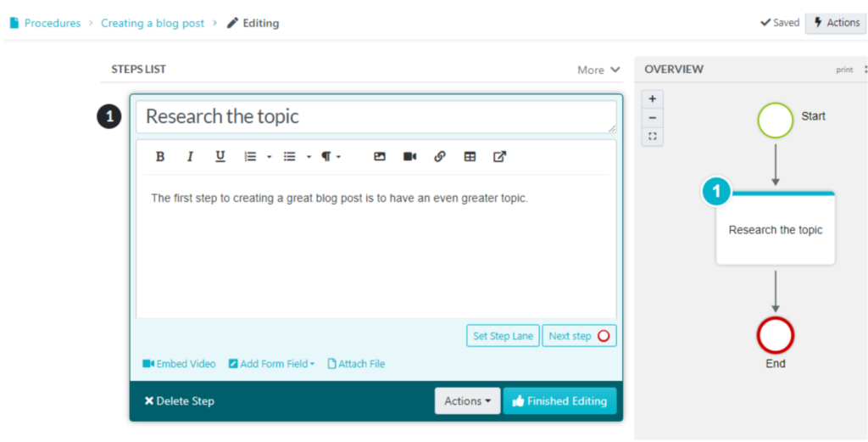Click the Saved status indicator
The height and width of the screenshot is (442, 868).
click(x=780, y=23)
